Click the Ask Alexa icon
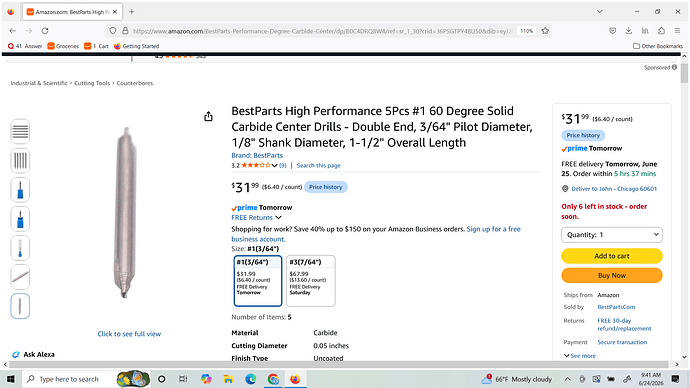The image size is (690, 388). [16, 355]
